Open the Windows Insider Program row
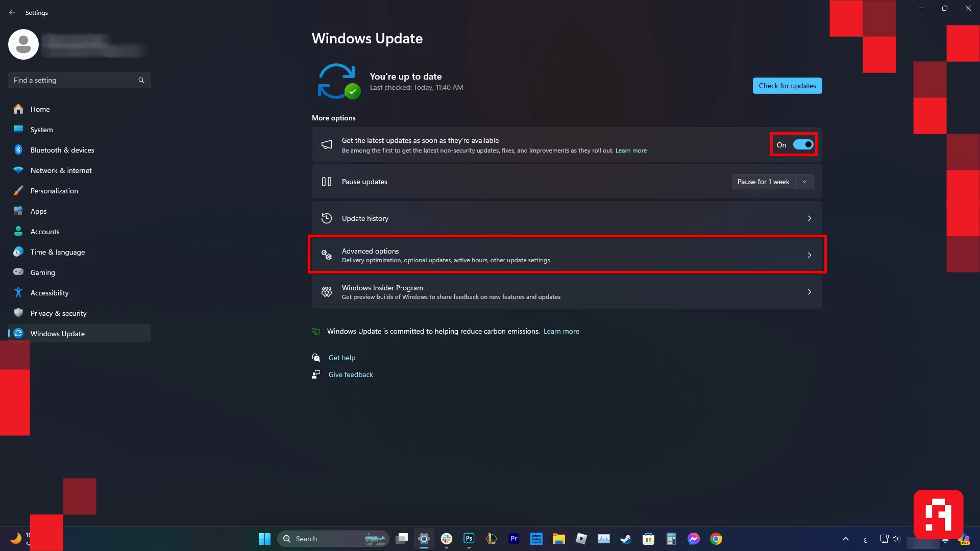The image size is (980, 551). 567,292
